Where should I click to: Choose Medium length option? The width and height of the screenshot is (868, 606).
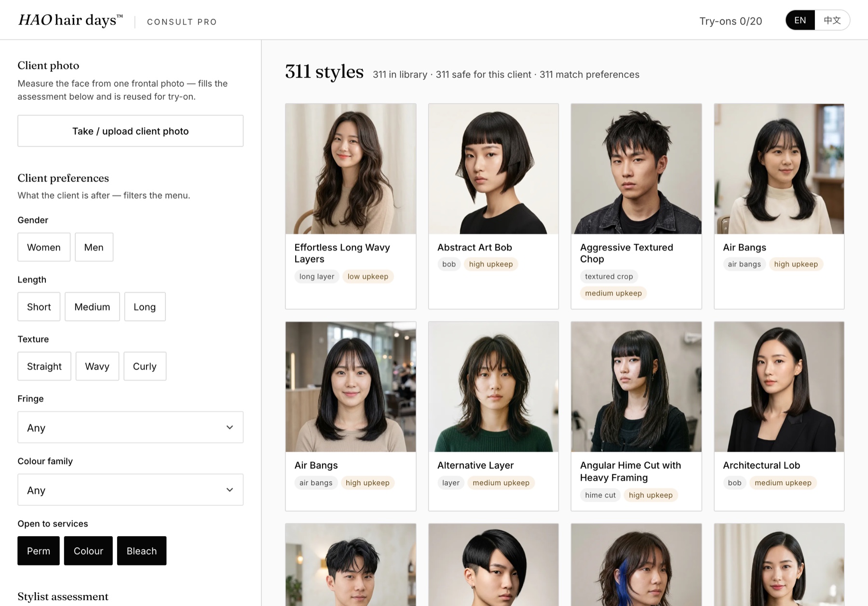point(92,307)
